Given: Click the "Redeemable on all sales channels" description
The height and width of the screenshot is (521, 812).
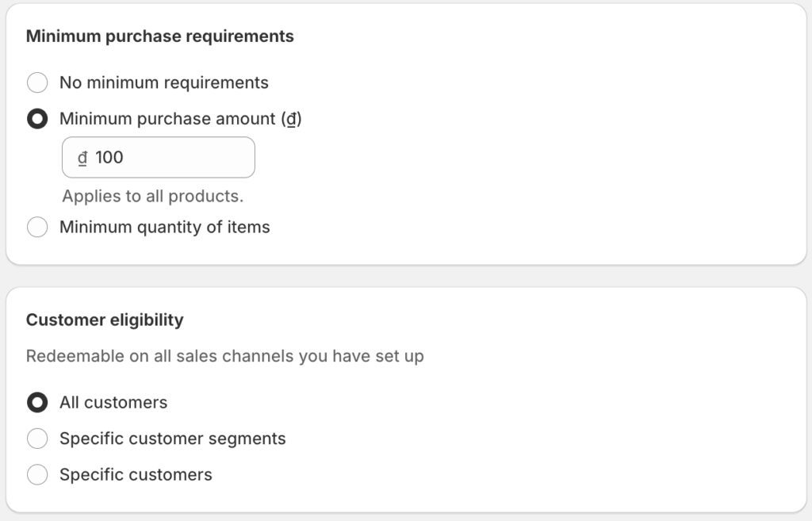Looking at the screenshot, I should tap(224, 356).
